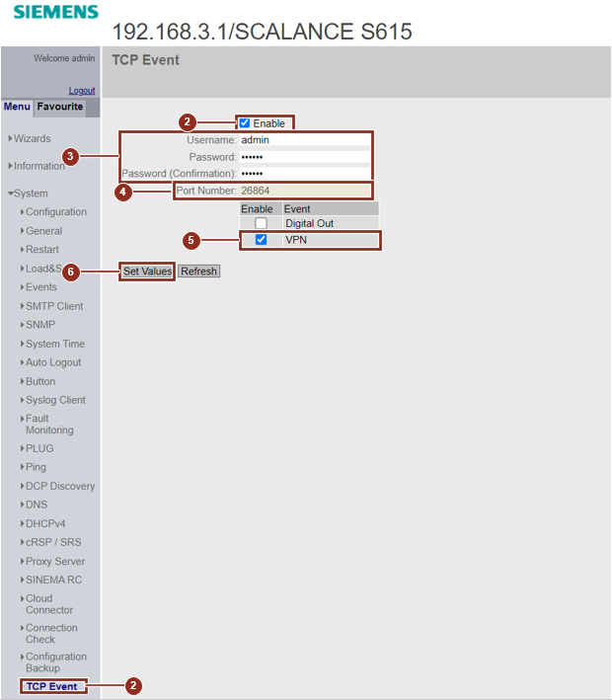Expand the Information menu arrow
The height and width of the screenshot is (700, 612).
tap(10, 166)
